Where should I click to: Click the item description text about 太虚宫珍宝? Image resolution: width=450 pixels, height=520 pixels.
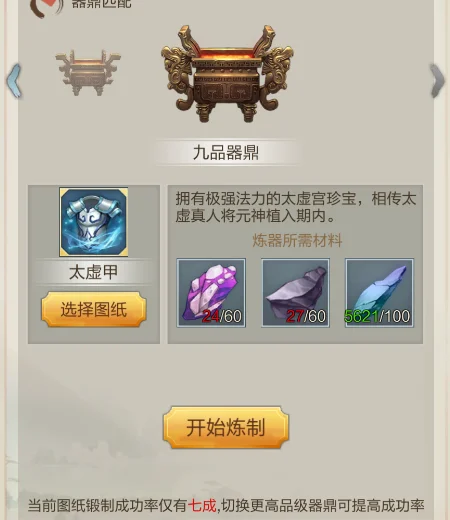[x=296, y=207]
